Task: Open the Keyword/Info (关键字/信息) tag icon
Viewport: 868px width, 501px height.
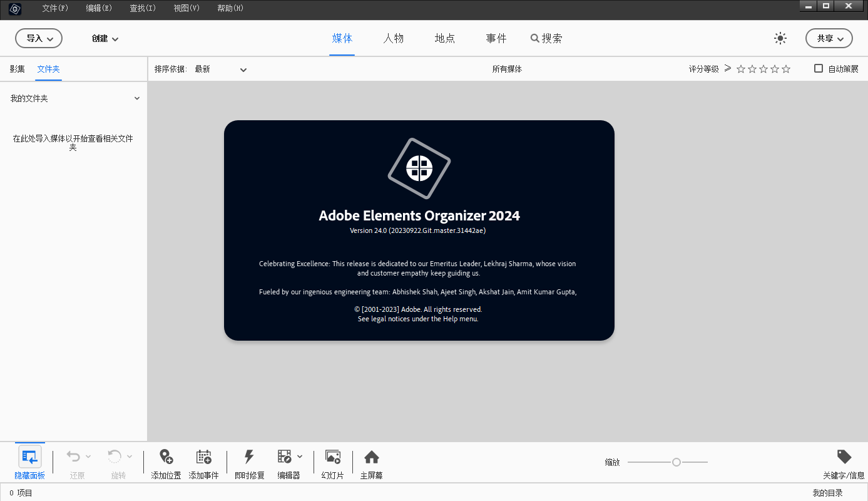Action: pos(844,457)
